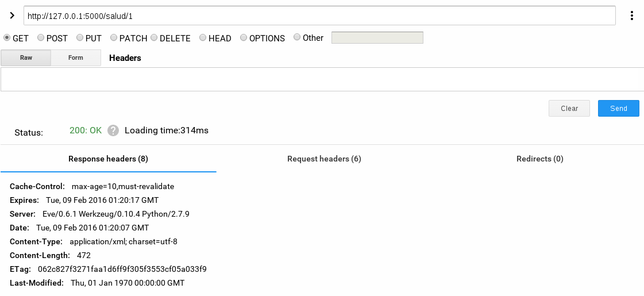Click the custom method text field
The width and height of the screenshot is (644, 296).
tap(377, 38)
